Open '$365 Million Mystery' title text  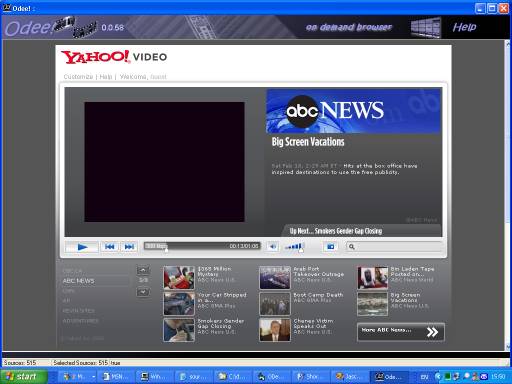214,271
